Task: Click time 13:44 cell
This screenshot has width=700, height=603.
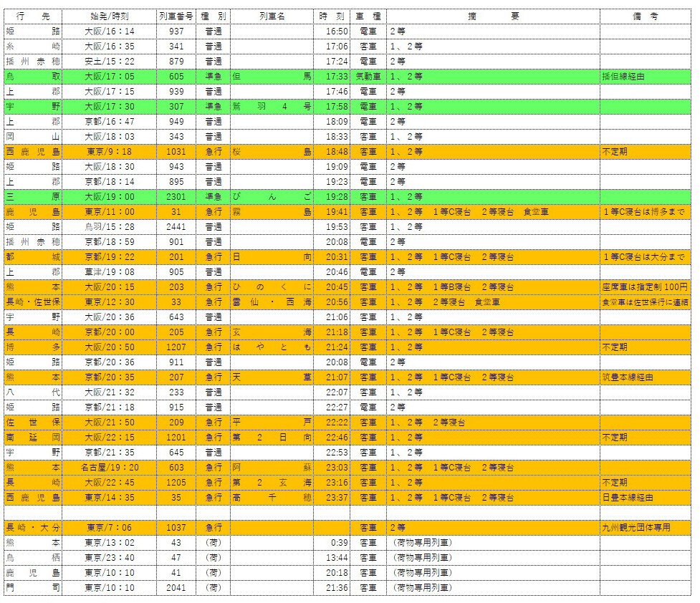Action: point(332,557)
